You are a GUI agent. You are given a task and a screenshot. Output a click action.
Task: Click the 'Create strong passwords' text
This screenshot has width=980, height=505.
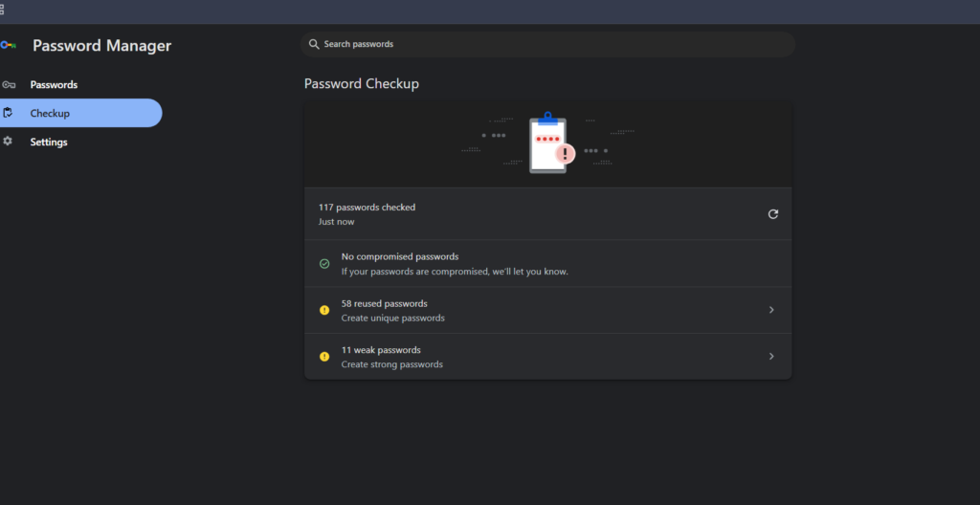[x=391, y=364]
